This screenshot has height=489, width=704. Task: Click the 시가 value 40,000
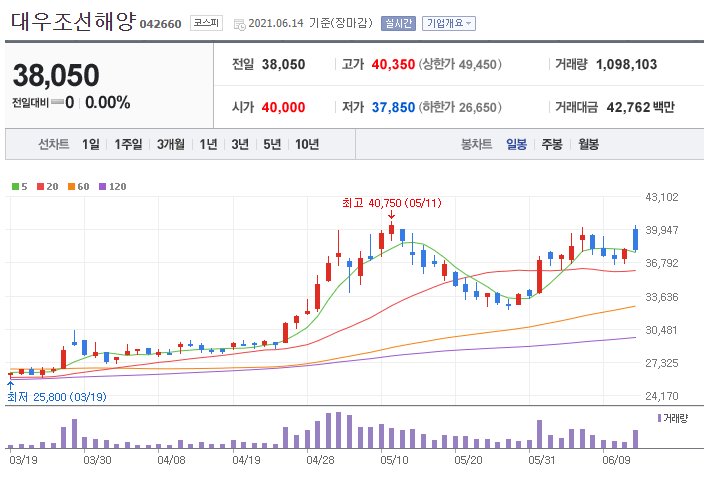(283, 107)
